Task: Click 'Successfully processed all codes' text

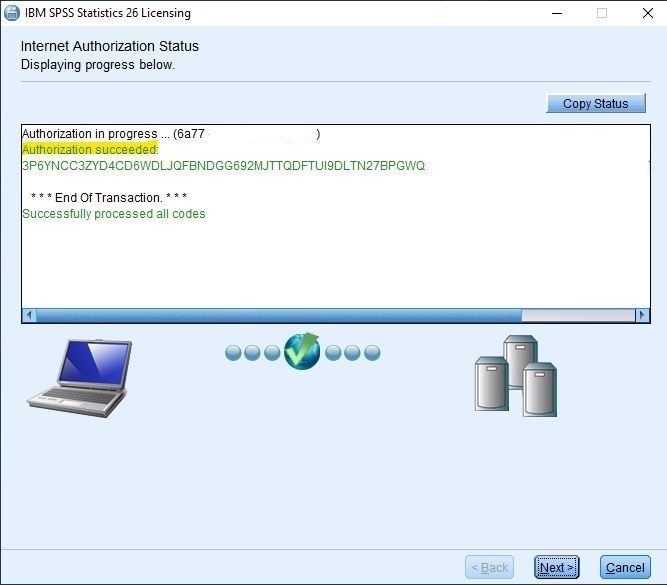Action: click(x=114, y=214)
